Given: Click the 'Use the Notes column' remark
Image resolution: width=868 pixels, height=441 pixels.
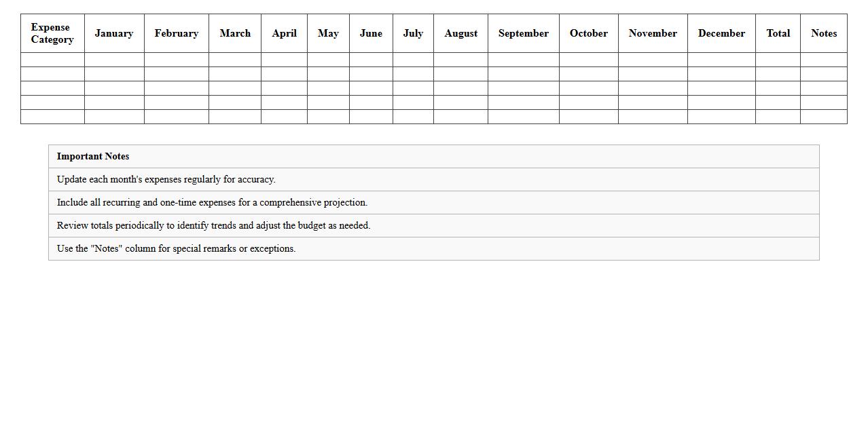Looking at the screenshot, I should 177,248.
